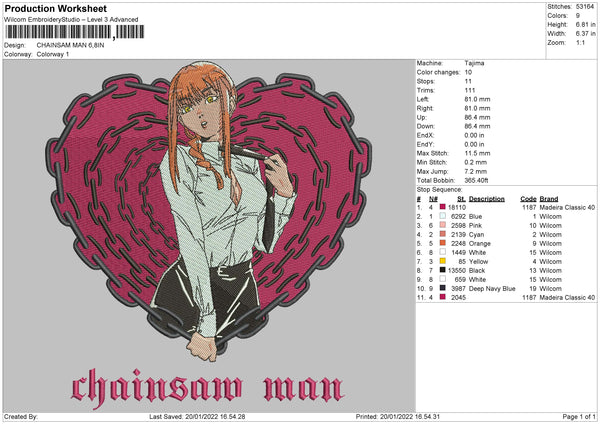Screen dimensions: 600x424
Task: Click the yellow swatch in the Yellow row
Action: [443, 261]
